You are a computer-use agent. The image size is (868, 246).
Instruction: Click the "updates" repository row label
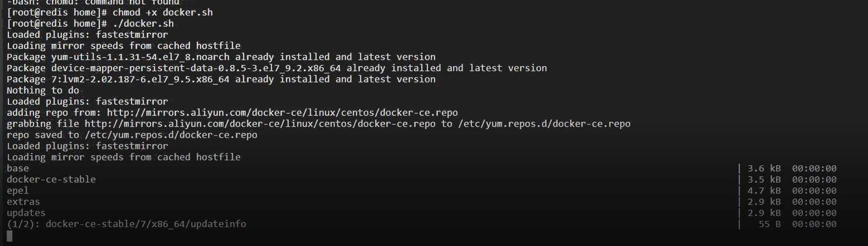point(26,213)
